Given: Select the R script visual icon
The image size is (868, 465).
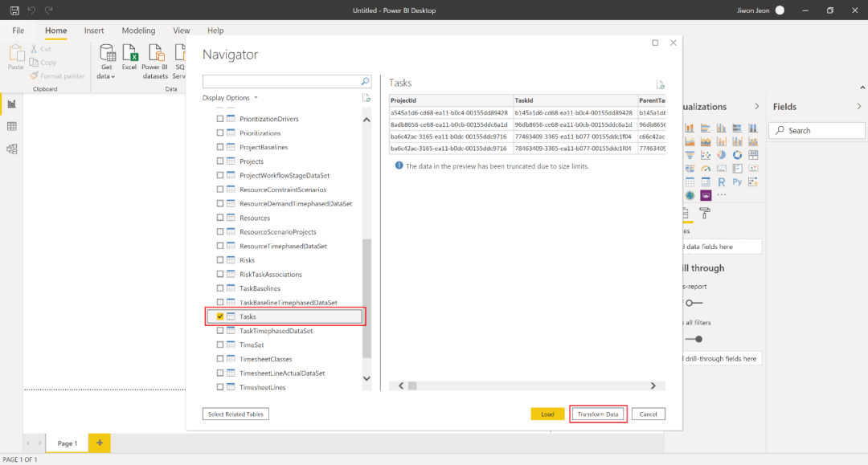Looking at the screenshot, I should coord(722,182).
